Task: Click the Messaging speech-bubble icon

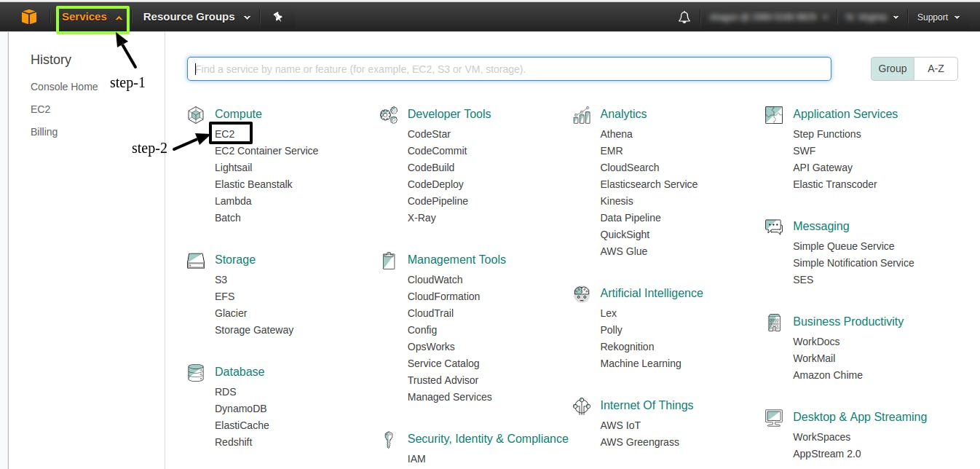Action: point(773,226)
